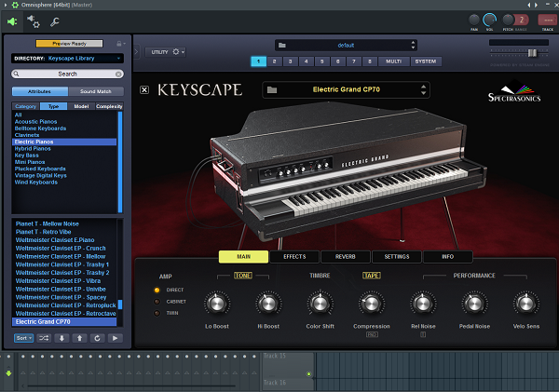Open the Category attribute column header
Screen dimensions: 559x392
26,106
